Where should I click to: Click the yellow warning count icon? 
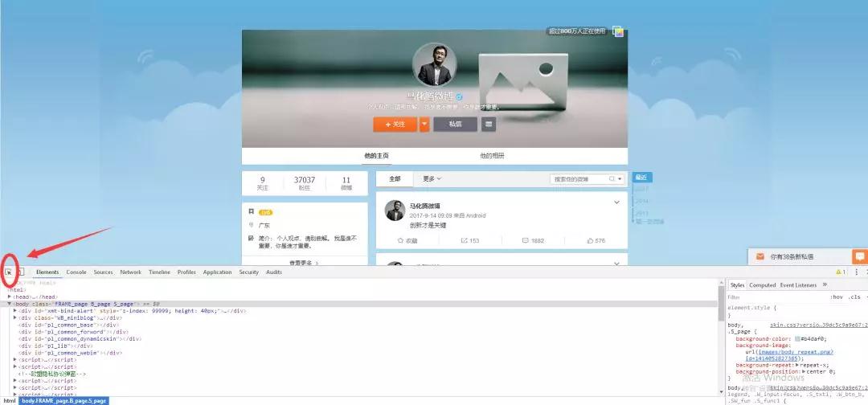[x=841, y=272]
